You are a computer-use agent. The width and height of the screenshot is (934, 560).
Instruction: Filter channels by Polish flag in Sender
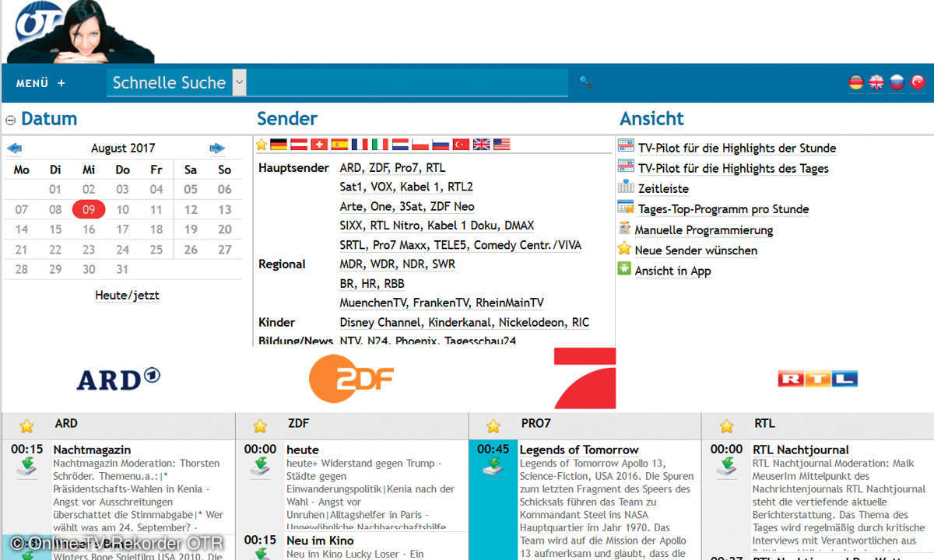[x=420, y=145]
